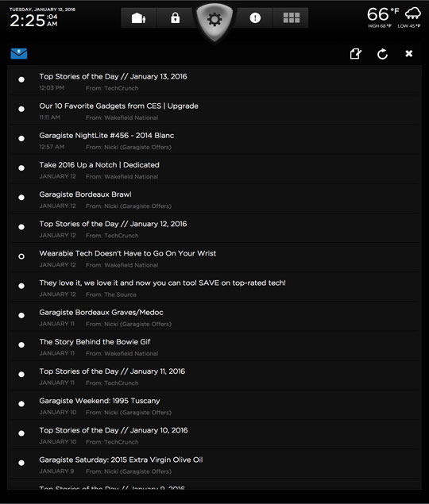Toggle read dot for Weekend: 1995 Tuscany
Image resolution: width=429 pixels, height=504 pixels.
coord(21,404)
